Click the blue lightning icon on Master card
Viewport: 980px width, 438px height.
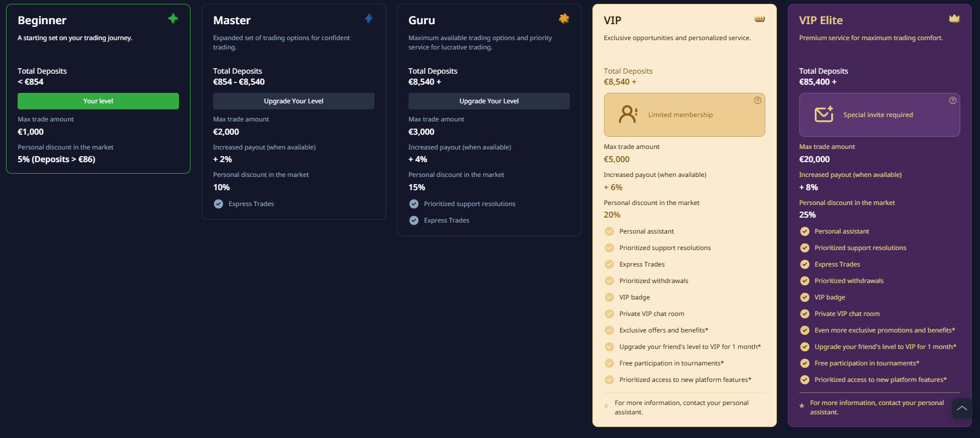coord(369,19)
